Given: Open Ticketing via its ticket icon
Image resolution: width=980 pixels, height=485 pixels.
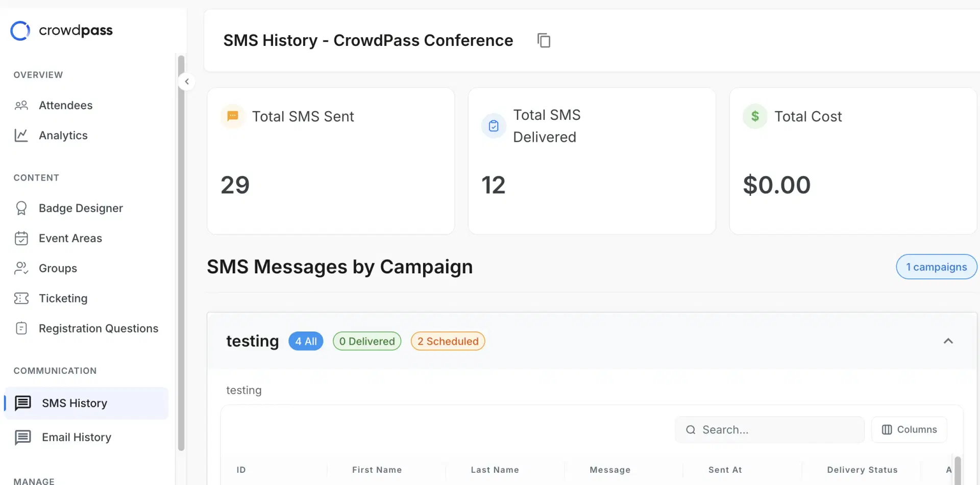Looking at the screenshot, I should pyautogui.click(x=21, y=298).
